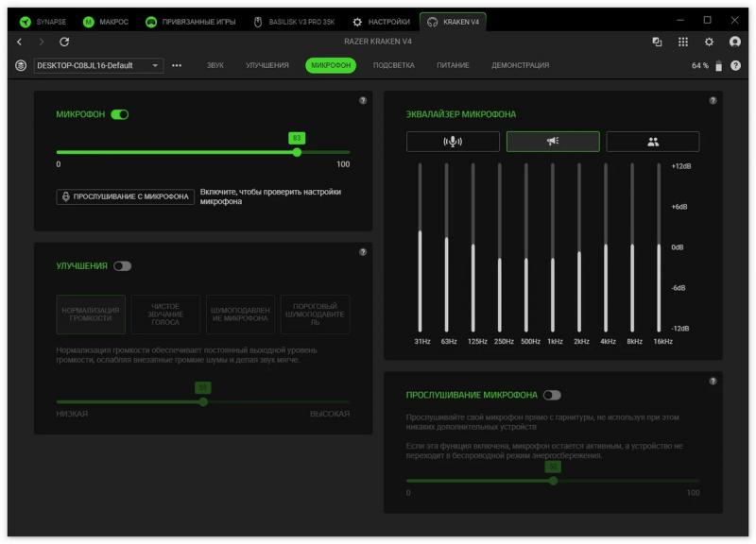
Task: Open the three-dots profile options menu
Action: pyautogui.click(x=177, y=65)
